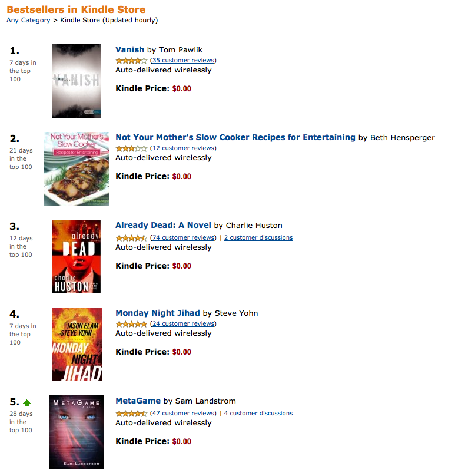
Task: Click the green up arrow beside rank 5
Action: tap(26, 403)
